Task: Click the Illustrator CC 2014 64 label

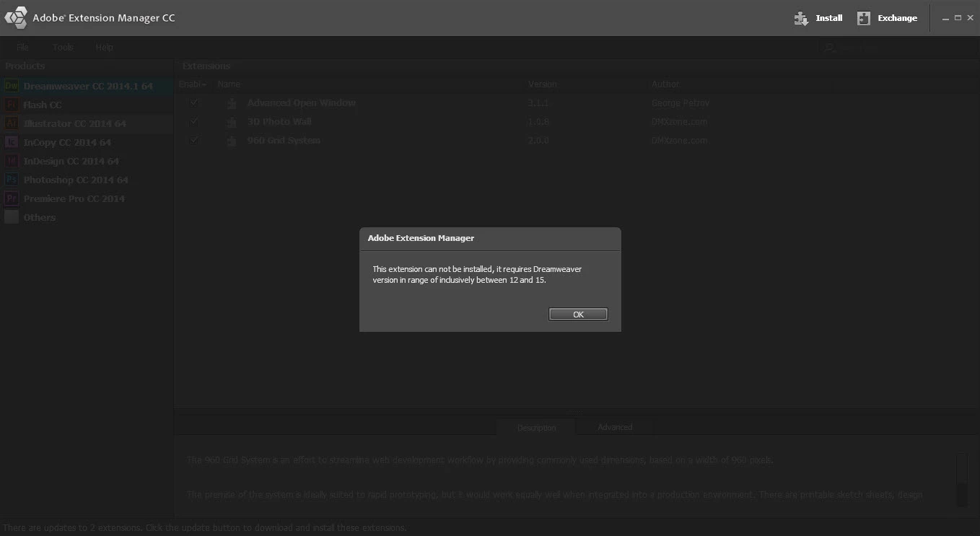Action: pos(74,123)
